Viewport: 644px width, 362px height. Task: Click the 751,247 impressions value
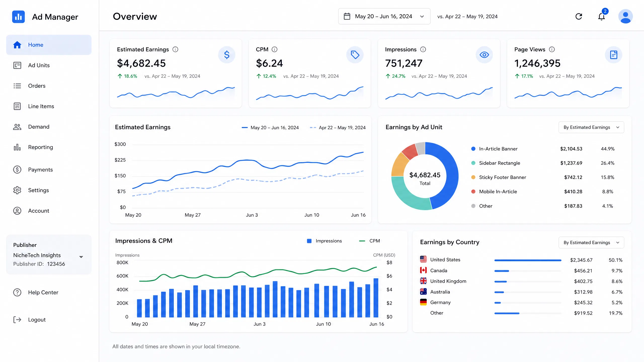pos(404,63)
